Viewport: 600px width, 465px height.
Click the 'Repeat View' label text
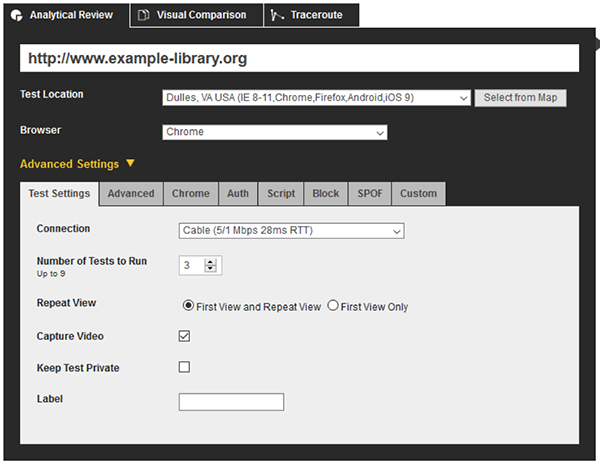click(66, 303)
